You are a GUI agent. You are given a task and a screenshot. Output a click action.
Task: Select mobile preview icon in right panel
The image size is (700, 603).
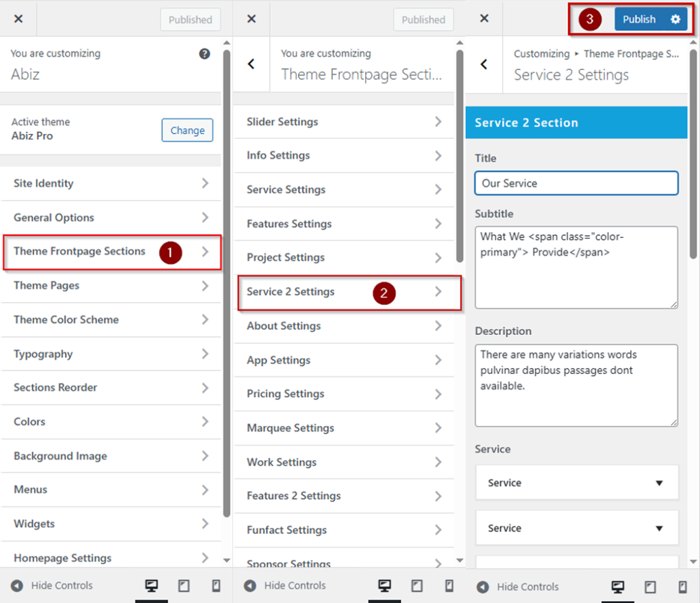click(682, 586)
